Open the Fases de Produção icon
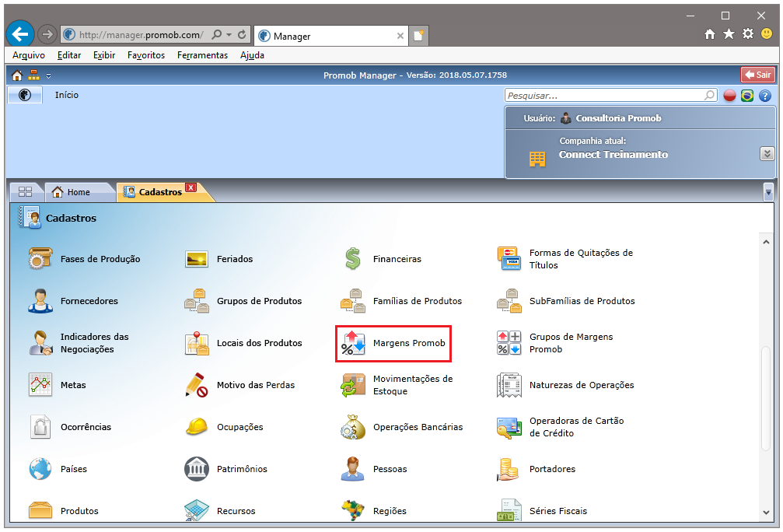Screen dimensions: 783x532 click(x=40, y=259)
